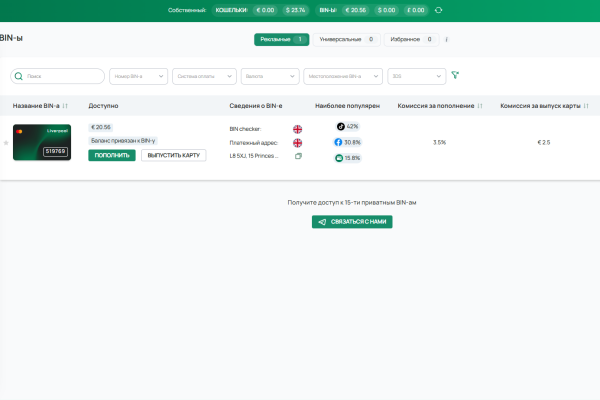Viewport: 600px width, 400px height.
Task: Toggle favorite star for Liverpool BIN
Action: tap(6, 143)
